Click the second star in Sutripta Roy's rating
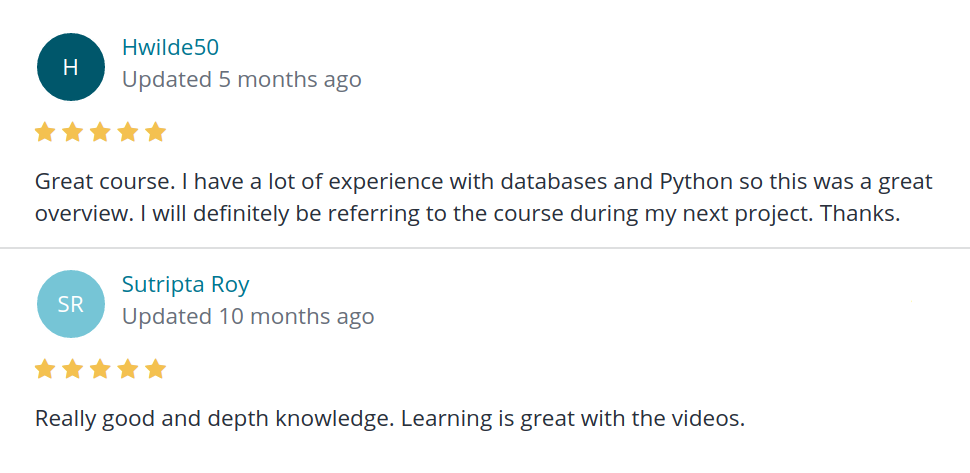Screen dimensions: 970x473 point(72,369)
